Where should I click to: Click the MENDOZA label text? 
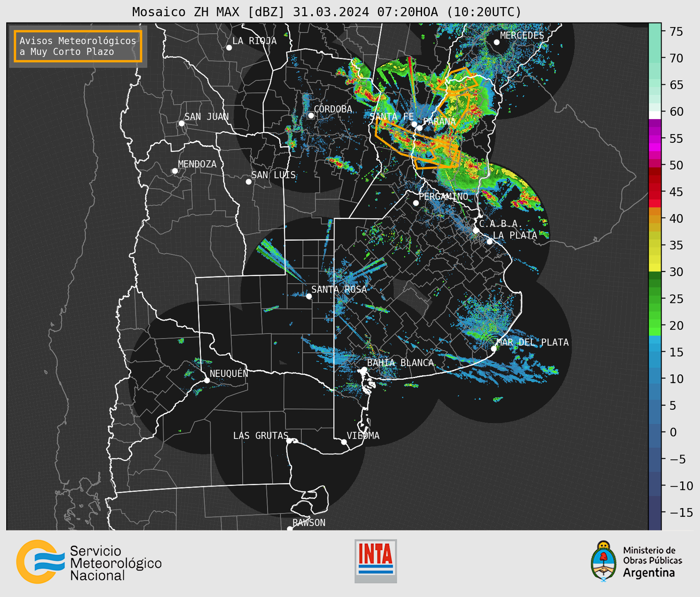pos(197,164)
